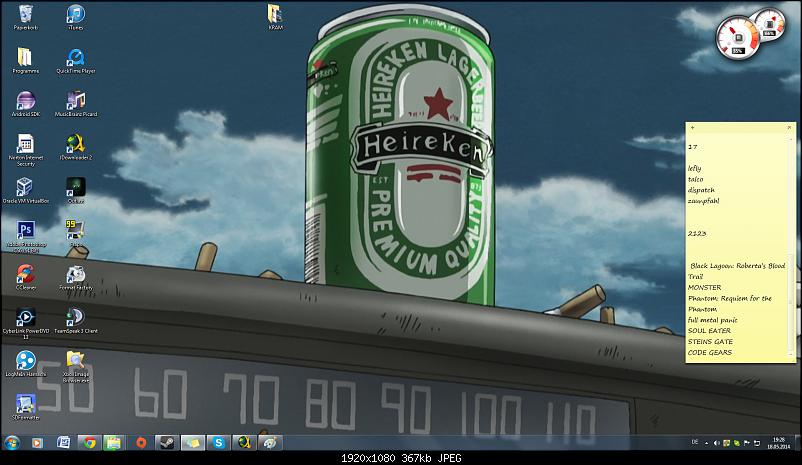Click the small RAM meter gadget

[769, 24]
